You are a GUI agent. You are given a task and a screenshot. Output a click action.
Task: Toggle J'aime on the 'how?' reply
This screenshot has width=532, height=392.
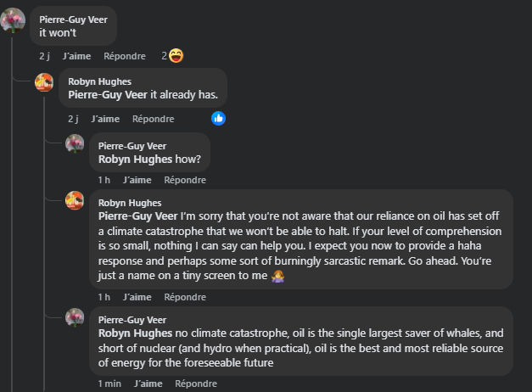(137, 180)
